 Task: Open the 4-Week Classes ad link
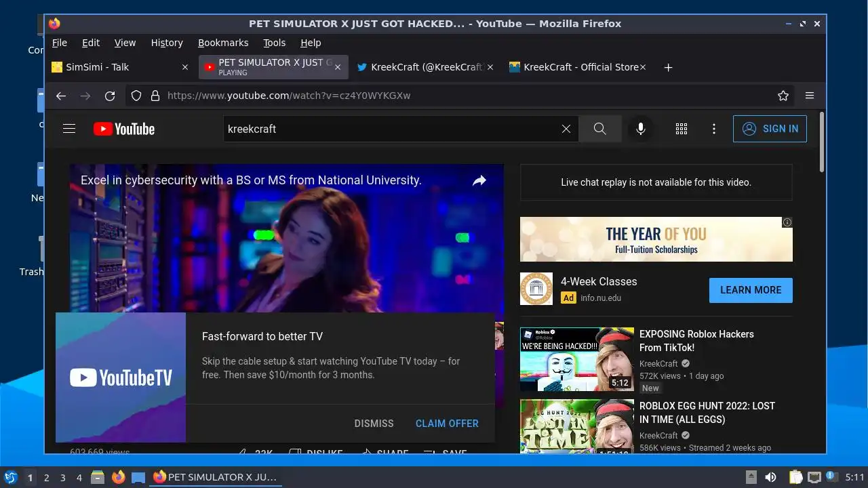[599, 281]
